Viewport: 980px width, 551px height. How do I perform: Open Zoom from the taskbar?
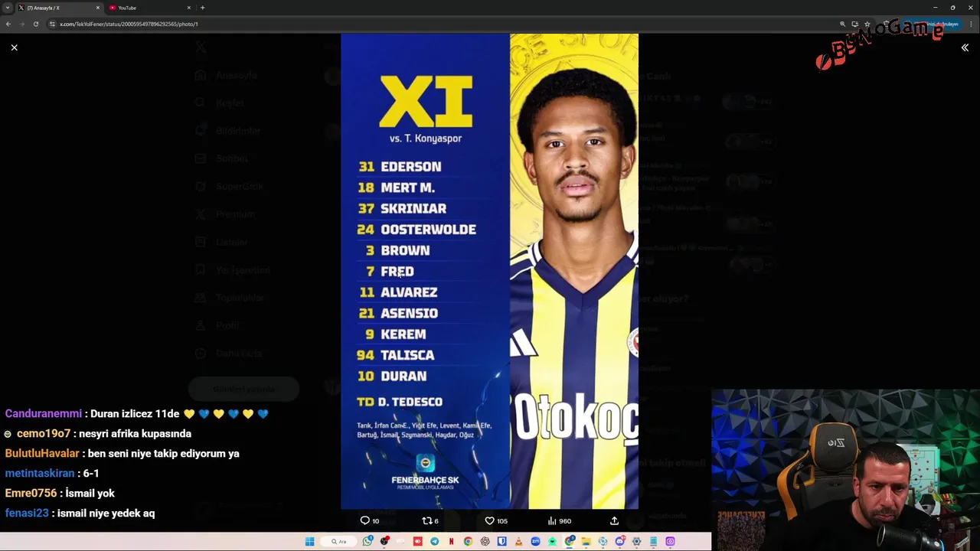535,541
